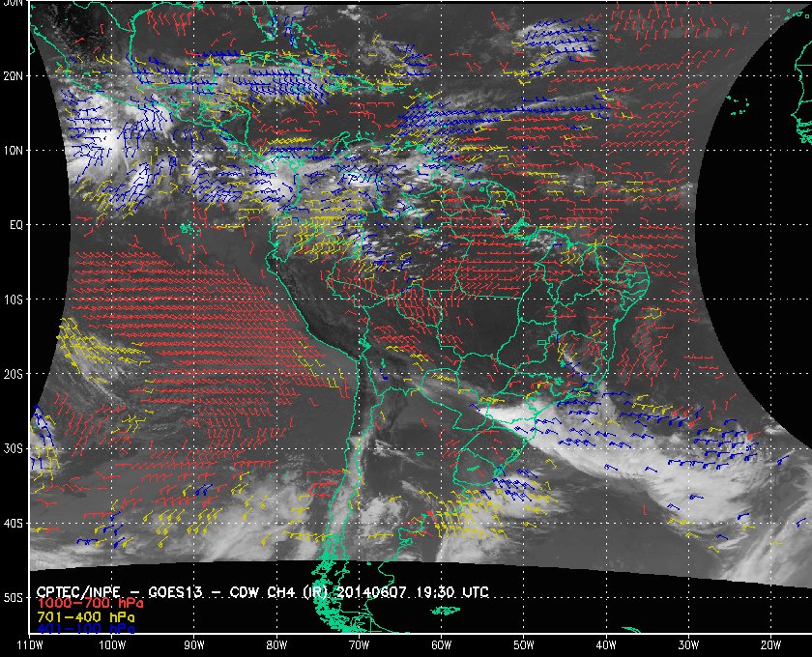Click the red 1000-700 hPa legend entry

[x=90, y=604]
